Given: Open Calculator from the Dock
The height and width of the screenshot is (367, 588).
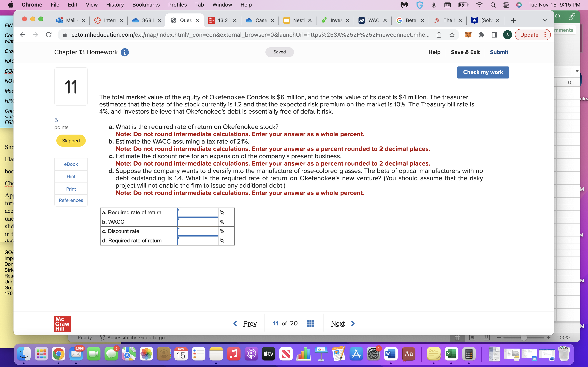Looking at the screenshot, I should [469, 354].
